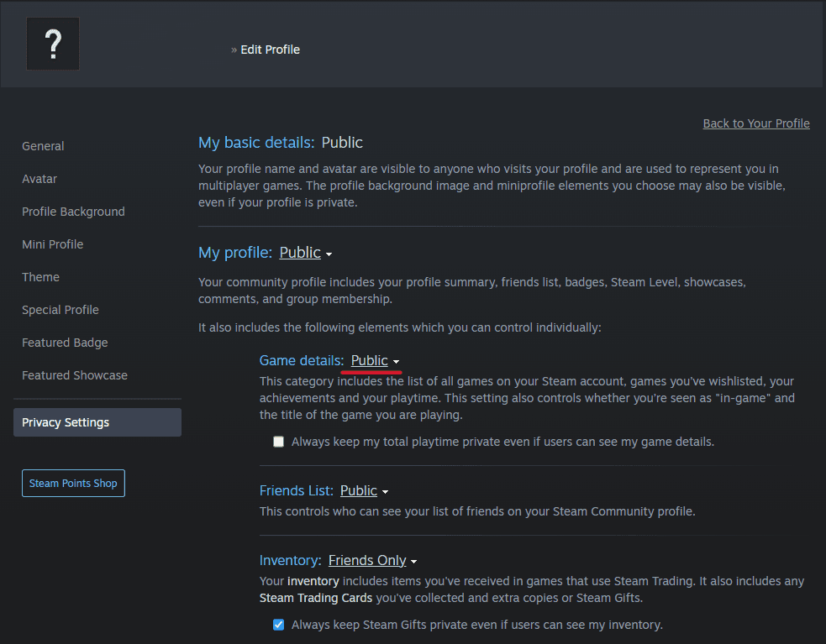The image size is (826, 644).
Task: Select Featured Showcase in sidebar
Action: (75, 375)
